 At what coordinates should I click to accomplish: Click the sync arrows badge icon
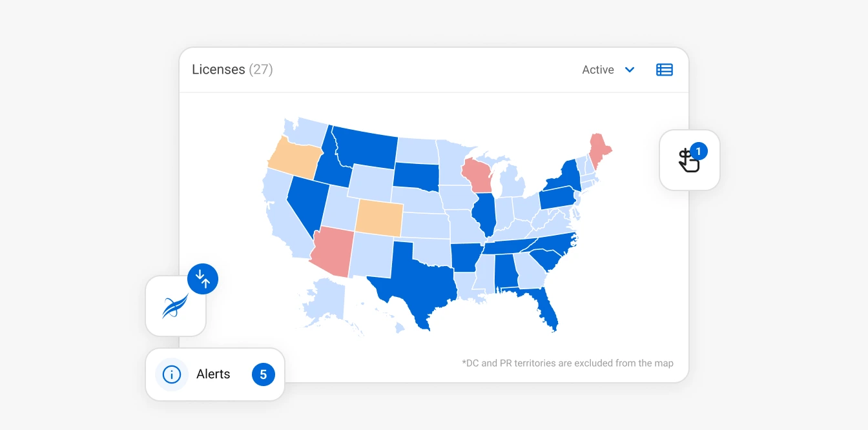[203, 280]
